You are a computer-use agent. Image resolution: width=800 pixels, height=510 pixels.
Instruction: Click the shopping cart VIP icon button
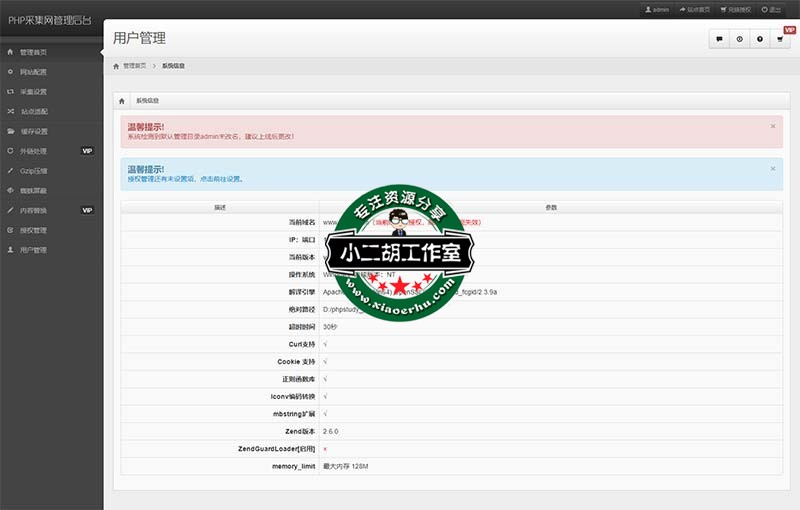tap(779, 39)
